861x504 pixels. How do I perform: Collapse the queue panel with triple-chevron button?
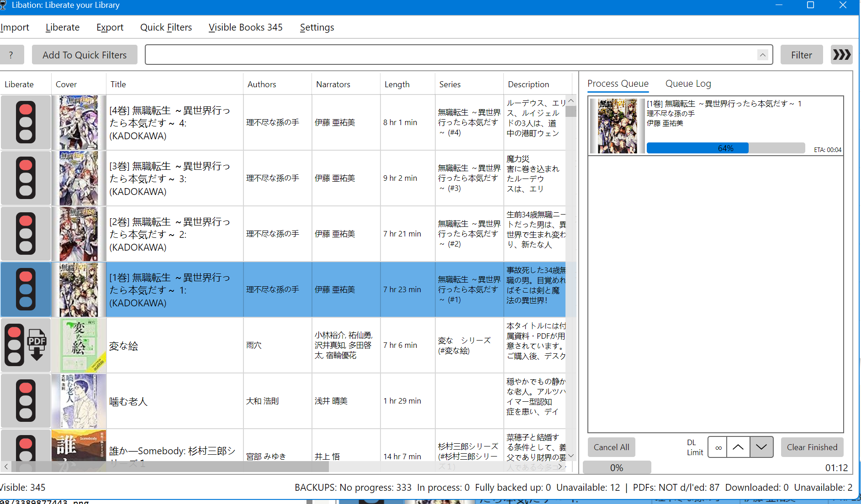(x=841, y=55)
